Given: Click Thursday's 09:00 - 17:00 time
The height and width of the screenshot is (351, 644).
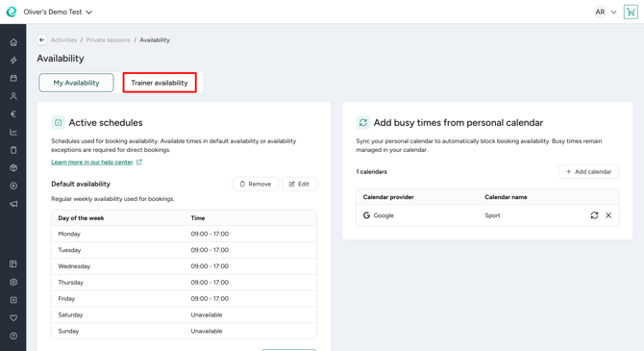Looking at the screenshot, I should (210, 283).
